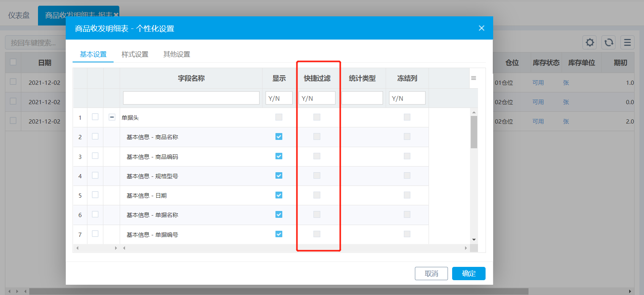644x295 pixels.
Task: Click background page horizontal scroll right arrow
Action: [x=630, y=291]
